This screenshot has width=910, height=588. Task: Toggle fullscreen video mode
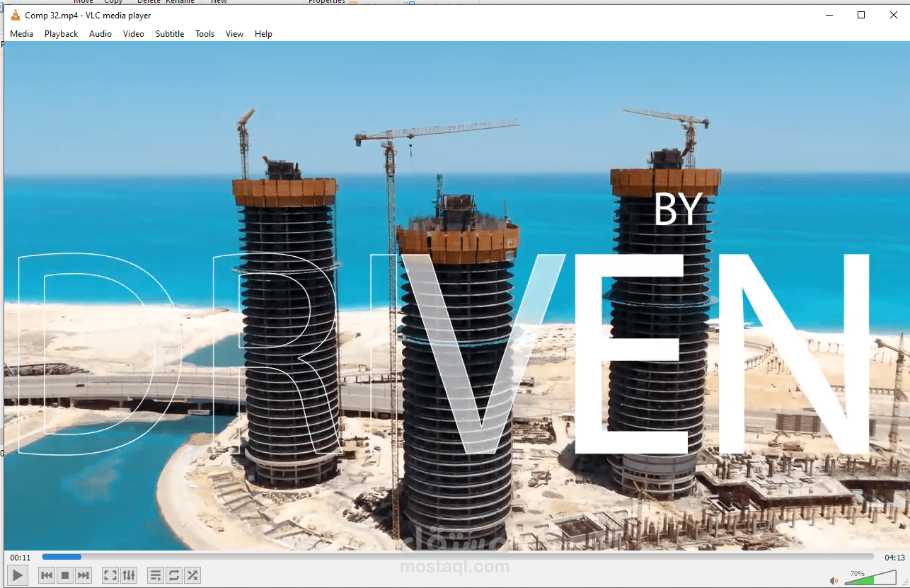click(110, 575)
